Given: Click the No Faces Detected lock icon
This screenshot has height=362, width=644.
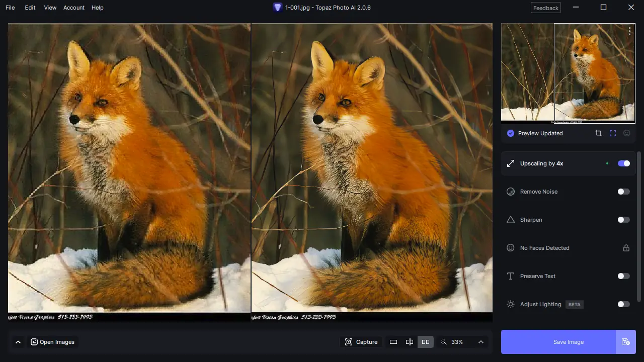Looking at the screenshot, I should click(x=626, y=247).
